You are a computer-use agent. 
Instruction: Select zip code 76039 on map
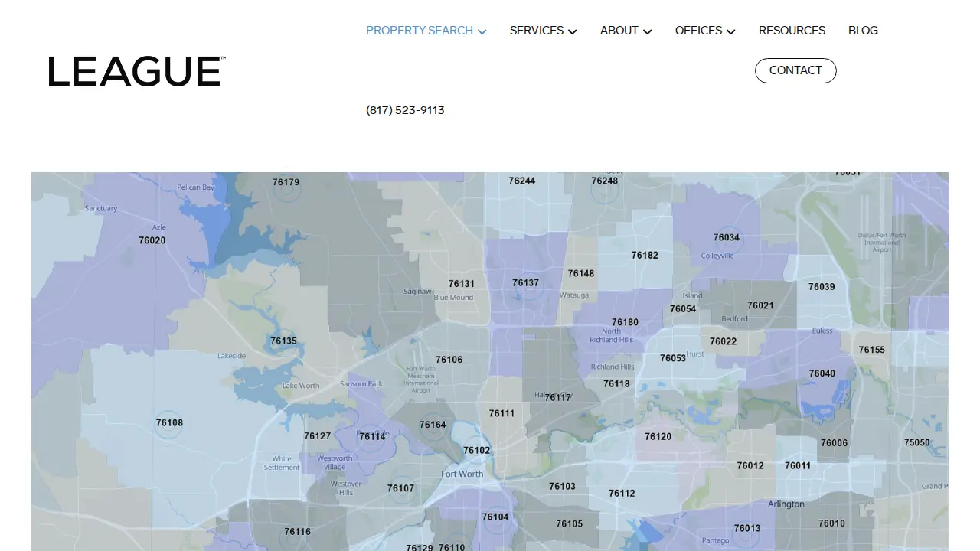tap(822, 286)
